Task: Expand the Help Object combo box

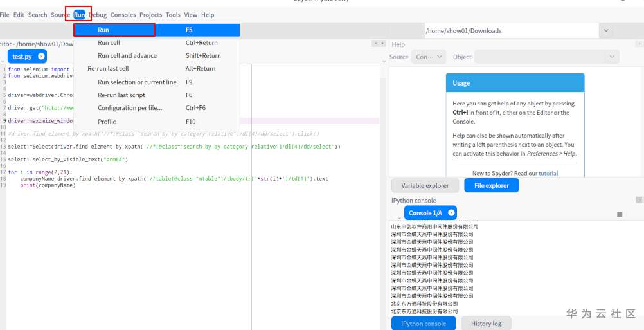Action: tap(546, 57)
